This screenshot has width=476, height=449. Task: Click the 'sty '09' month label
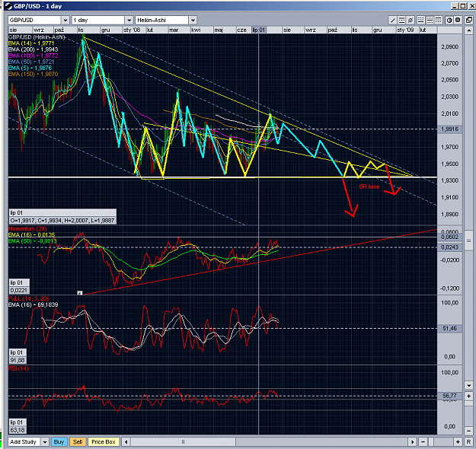(x=405, y=30)
